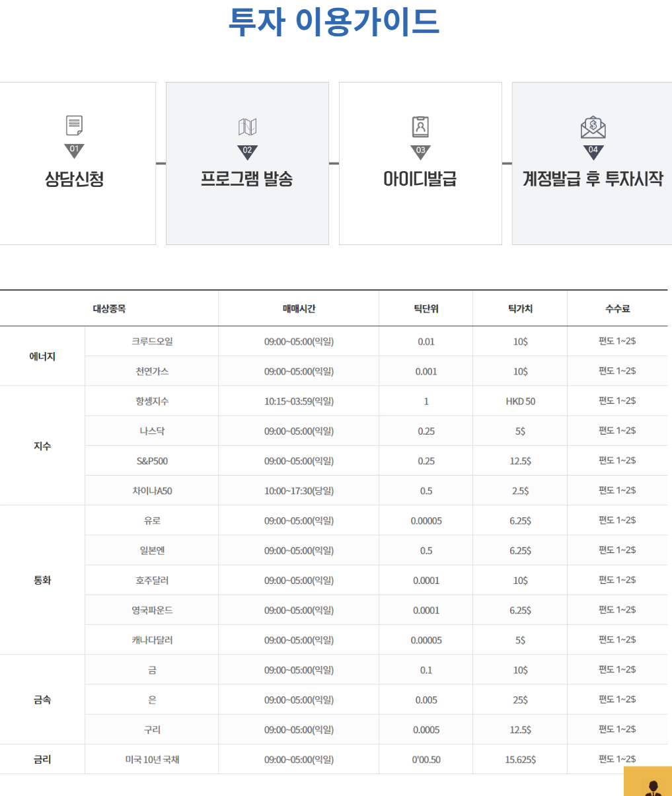Image resolution: width=672 pixels, height=796 pixels.
Task: Click the 금속 category cell
Action: coord(42,700)
